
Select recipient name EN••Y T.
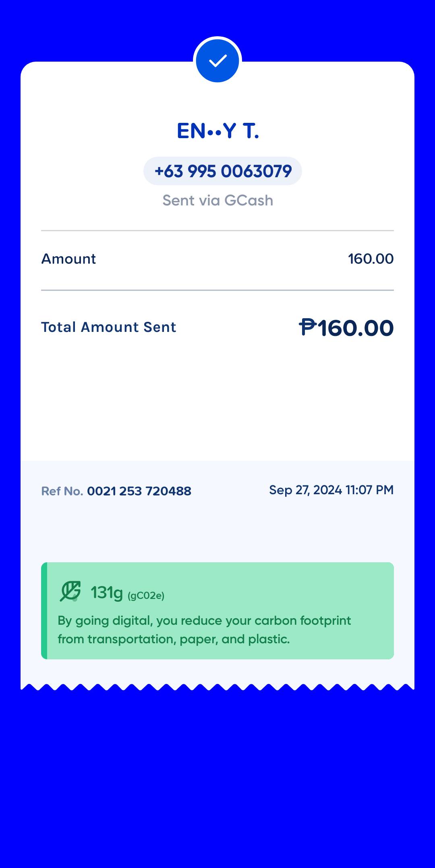click(217, 131)
